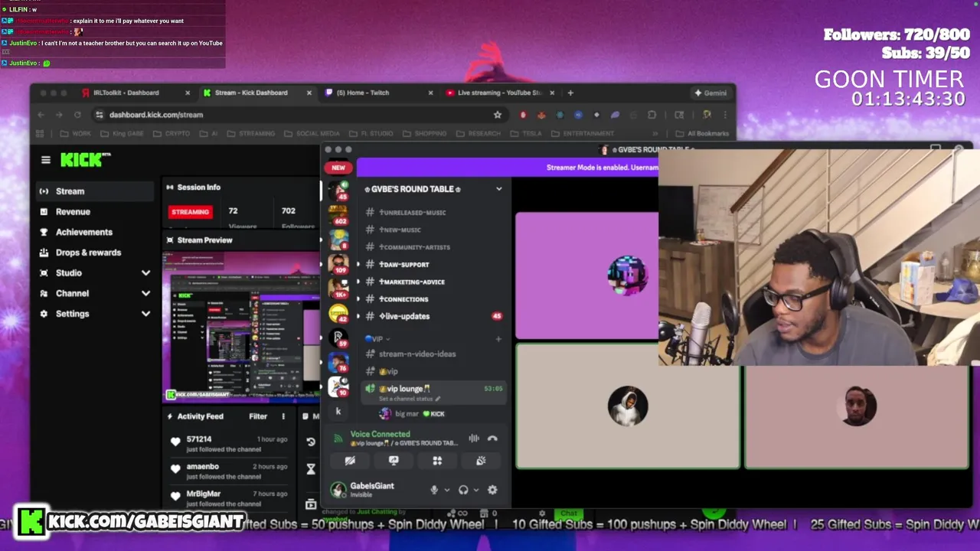This screenshot has height=551, width=980.
Task: Open the server icon with 602 badge
Action: (338, 214)
